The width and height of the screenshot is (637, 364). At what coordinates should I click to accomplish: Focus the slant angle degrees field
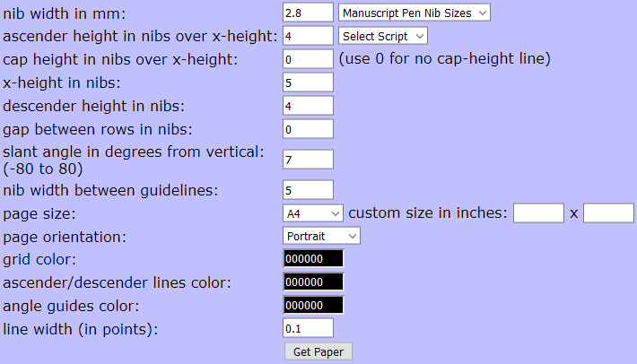308,160
